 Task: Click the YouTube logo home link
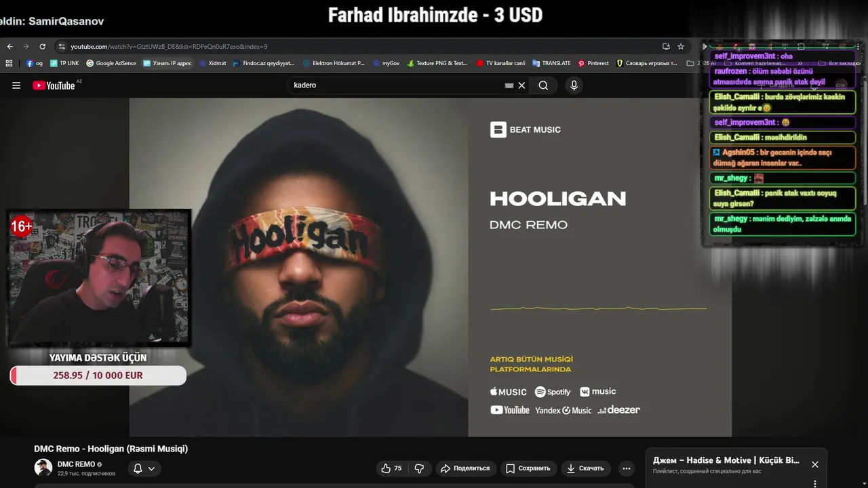click(x=54, y=85)
